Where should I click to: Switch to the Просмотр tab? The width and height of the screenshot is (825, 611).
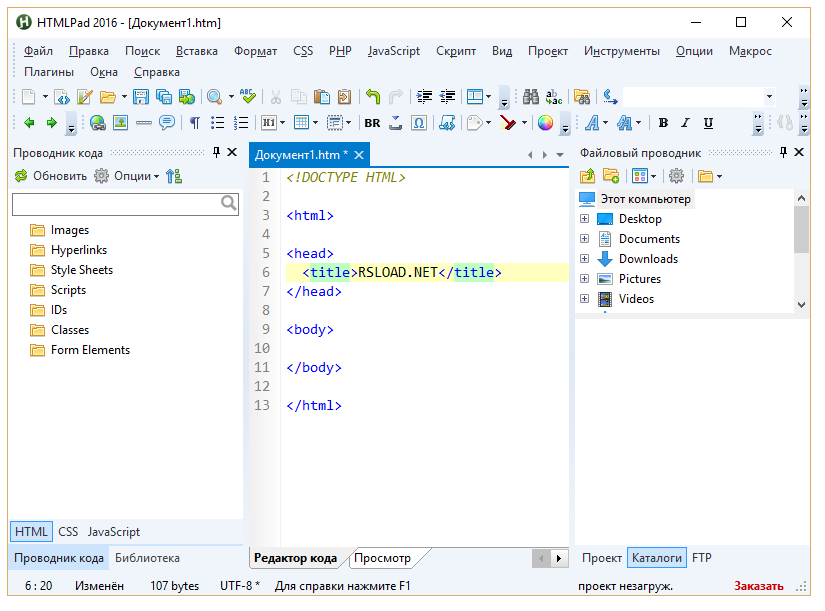(383, 558)
